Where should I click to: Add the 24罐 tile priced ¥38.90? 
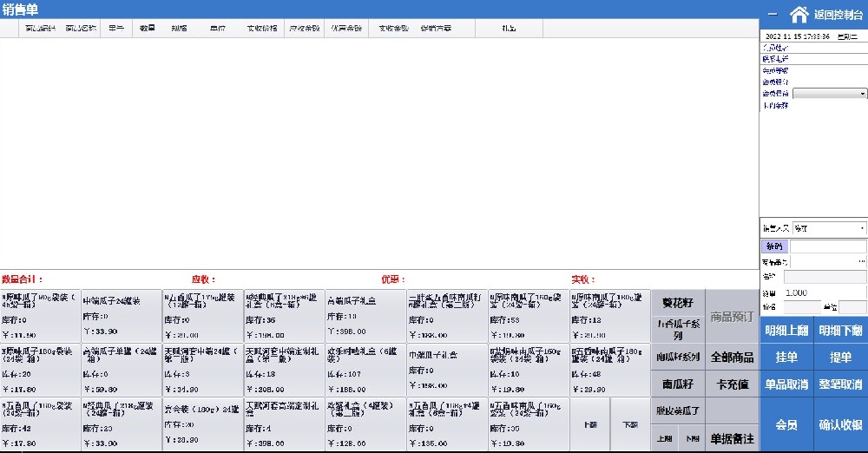tap(202, 424)
